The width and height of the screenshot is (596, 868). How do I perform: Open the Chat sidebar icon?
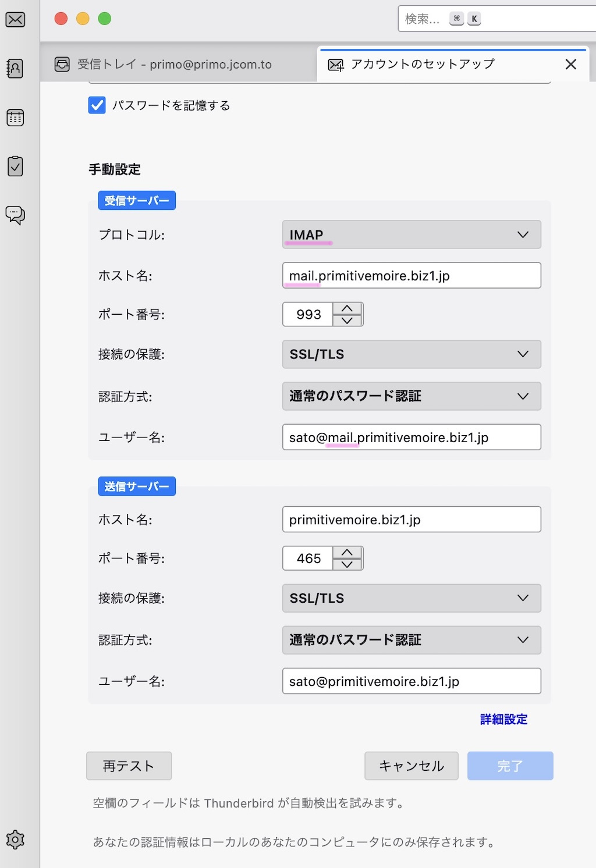pos(15,215)
